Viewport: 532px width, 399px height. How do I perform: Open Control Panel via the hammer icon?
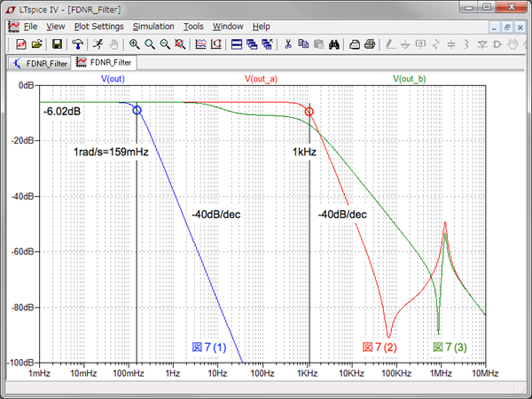click(78, 43)
